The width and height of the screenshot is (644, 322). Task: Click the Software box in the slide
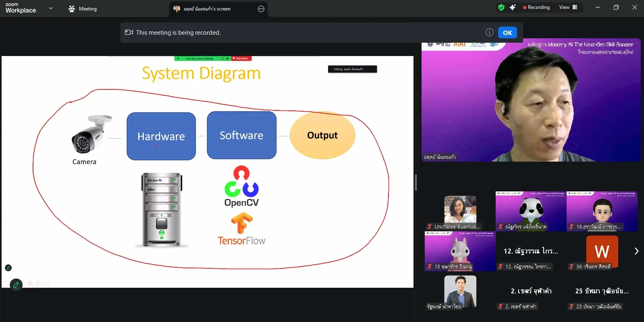tap(241, 135)
